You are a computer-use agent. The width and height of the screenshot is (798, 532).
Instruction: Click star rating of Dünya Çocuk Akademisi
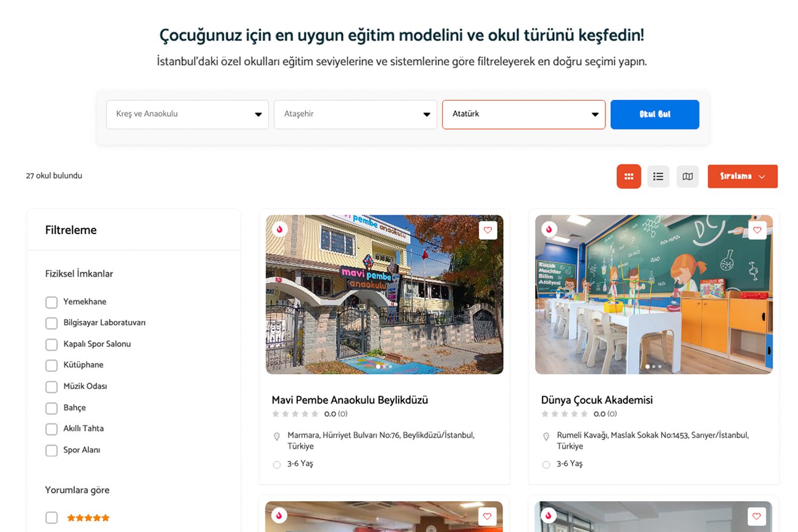pyautogui.click(x=564, y=414)
